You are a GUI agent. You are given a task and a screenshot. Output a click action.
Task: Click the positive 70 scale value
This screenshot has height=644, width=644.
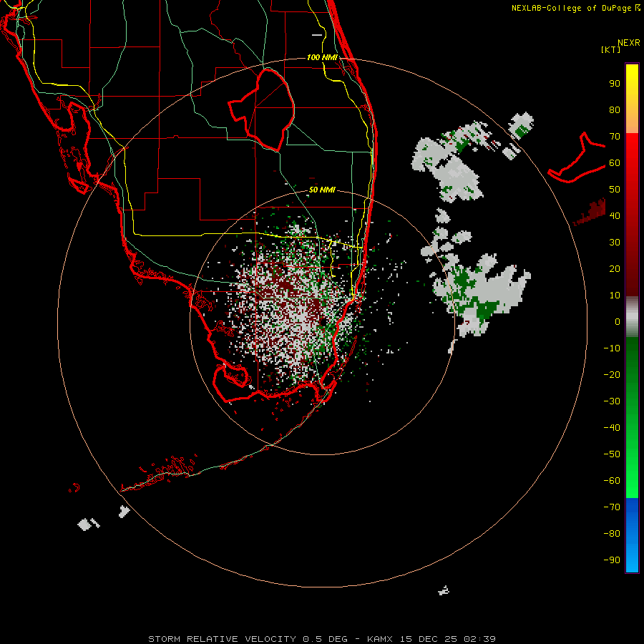[615, 137]
